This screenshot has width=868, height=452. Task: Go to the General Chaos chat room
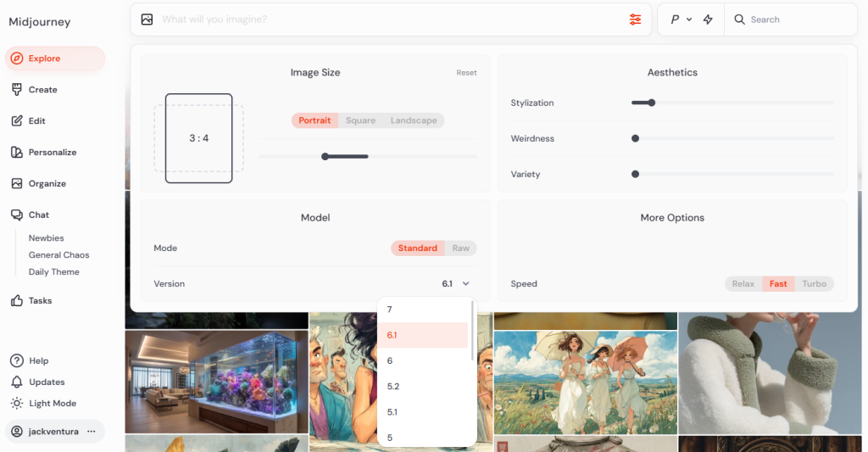point(58,255)
